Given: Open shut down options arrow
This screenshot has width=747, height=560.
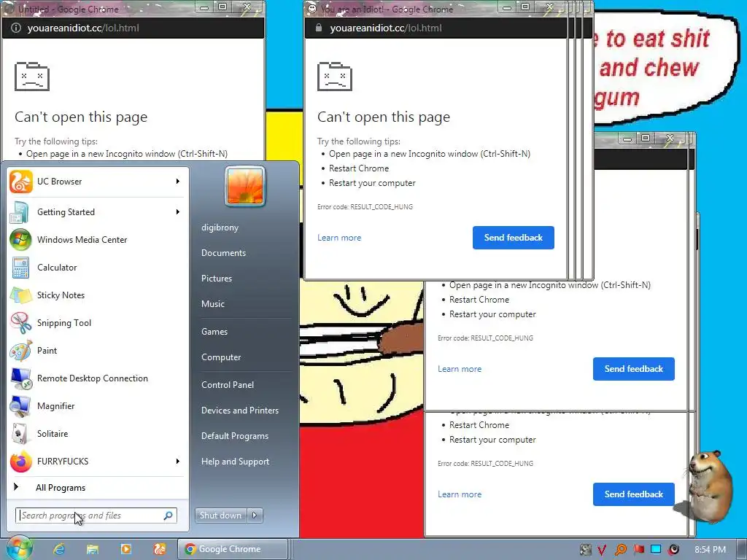Looking at the screenshot, I should coord(255,516).
